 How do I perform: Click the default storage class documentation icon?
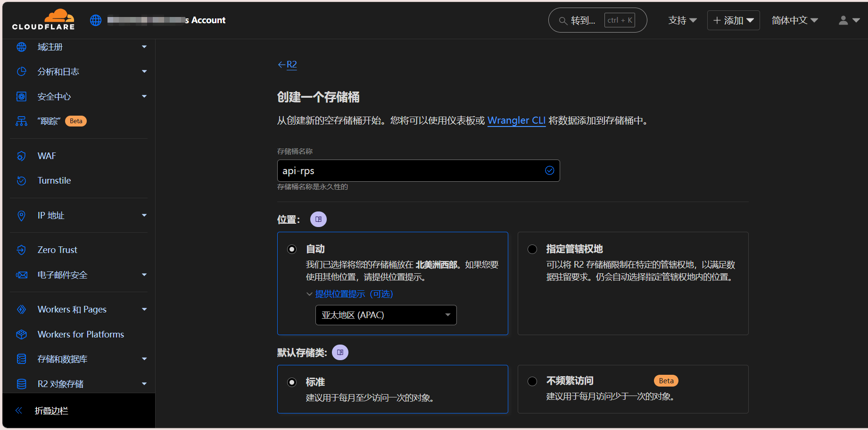click(340, 353)
